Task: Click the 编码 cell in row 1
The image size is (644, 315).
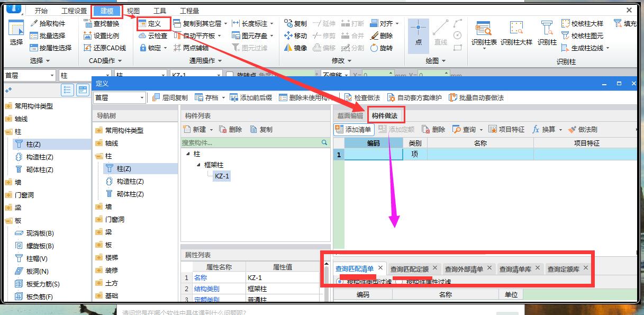Action: [x=374, y=154]
